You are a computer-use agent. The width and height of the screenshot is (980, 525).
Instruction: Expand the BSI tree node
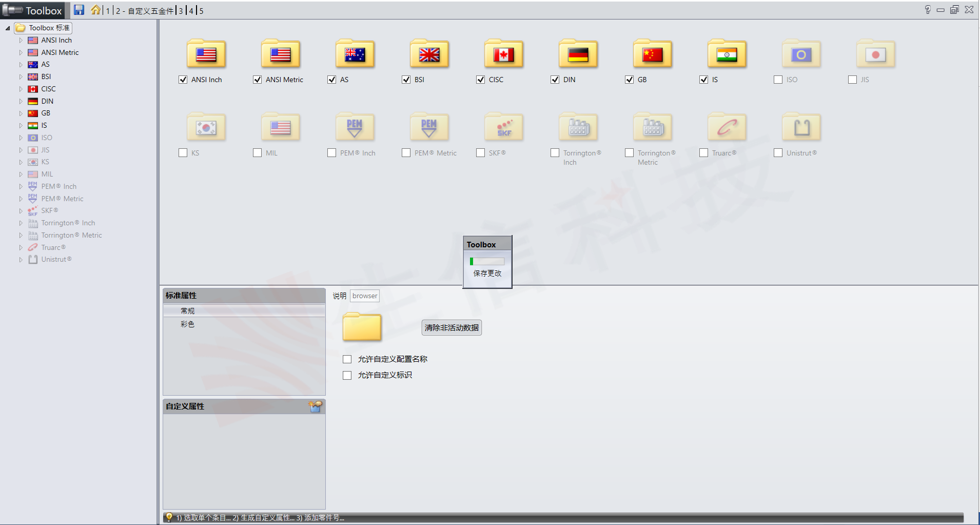coord(21,77)
